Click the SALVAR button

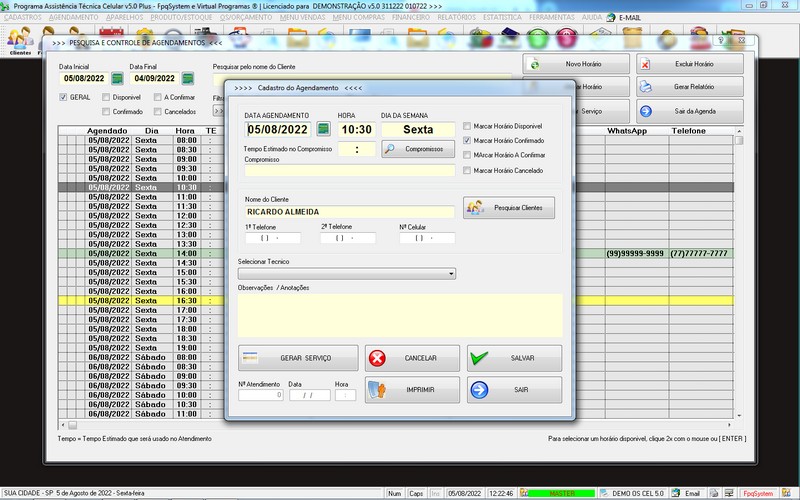(514, 358)
